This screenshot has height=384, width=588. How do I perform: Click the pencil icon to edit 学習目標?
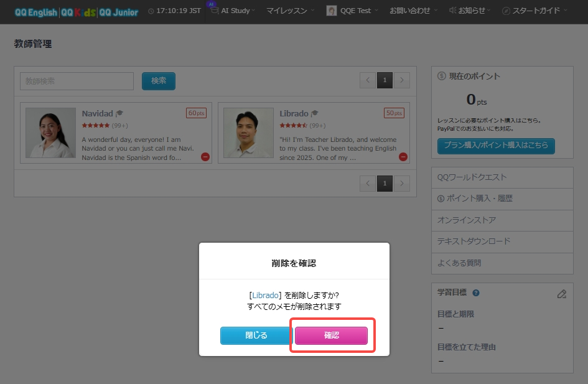coord(562,294)
